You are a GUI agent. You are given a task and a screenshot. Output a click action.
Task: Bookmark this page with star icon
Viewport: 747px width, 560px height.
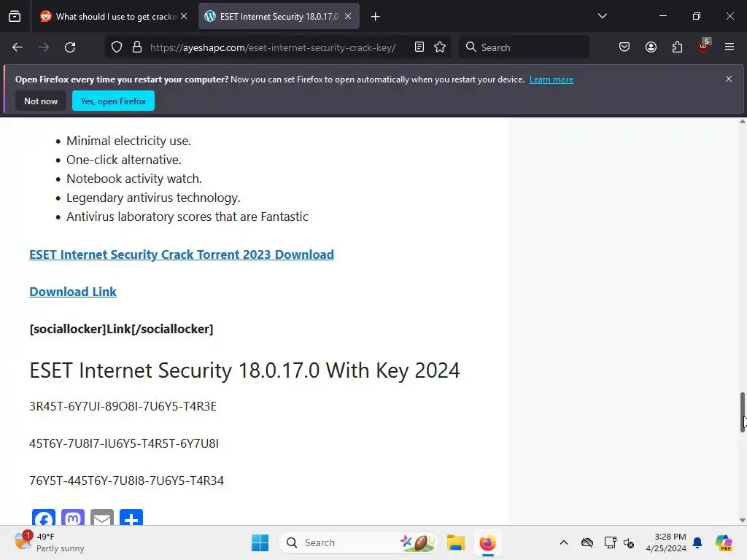440,47
